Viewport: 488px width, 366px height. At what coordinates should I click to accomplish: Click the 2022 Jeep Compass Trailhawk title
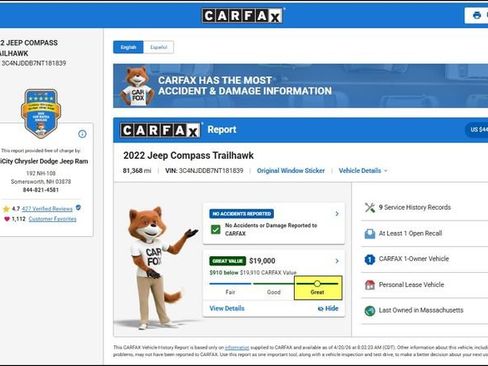pos(188,155)
